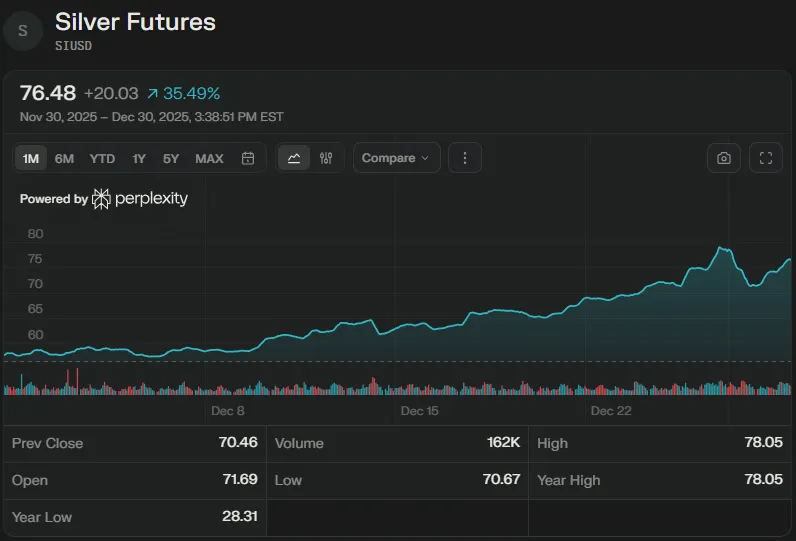The image size is (796, 541).
Task: Show the 1Y price history
Action: click(x=139, y=158)
